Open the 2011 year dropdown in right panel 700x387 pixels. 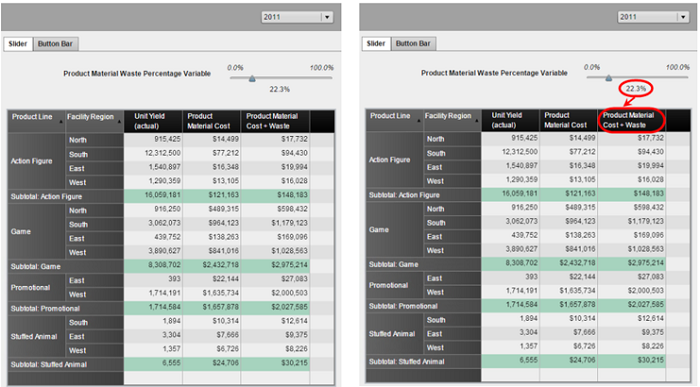[x=683, y=17]
